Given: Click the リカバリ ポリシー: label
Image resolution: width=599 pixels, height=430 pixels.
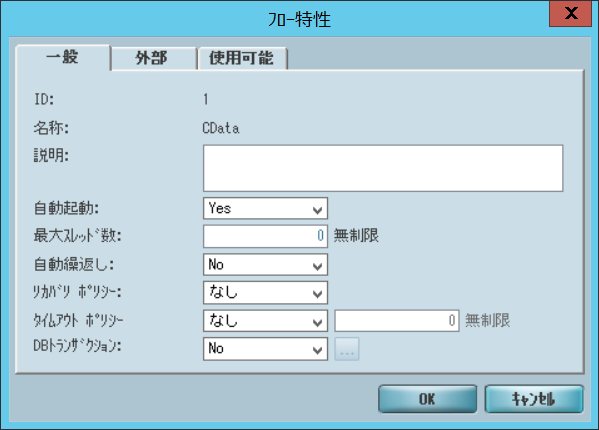Looking at the screenshot, I should pos(78,292).
